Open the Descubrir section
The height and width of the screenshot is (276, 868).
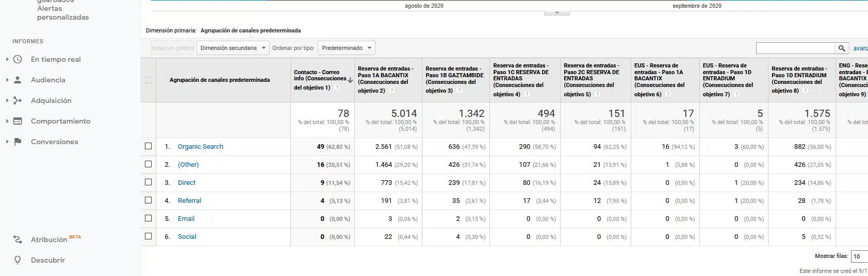pos(48,260)
